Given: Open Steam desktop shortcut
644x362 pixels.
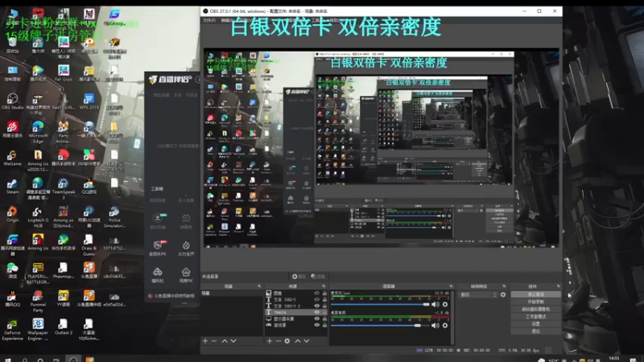Looking at the screenshot, I should [x=12, y=186].
